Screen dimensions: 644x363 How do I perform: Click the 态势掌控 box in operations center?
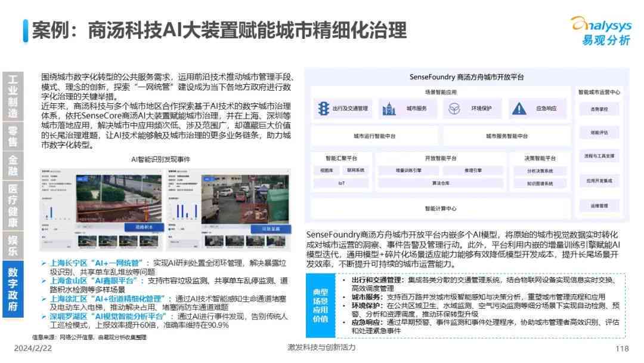599,109
